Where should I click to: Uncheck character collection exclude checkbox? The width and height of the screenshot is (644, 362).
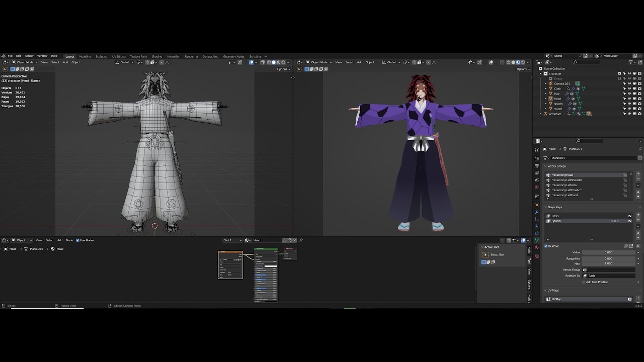click(x=619, y=73)
